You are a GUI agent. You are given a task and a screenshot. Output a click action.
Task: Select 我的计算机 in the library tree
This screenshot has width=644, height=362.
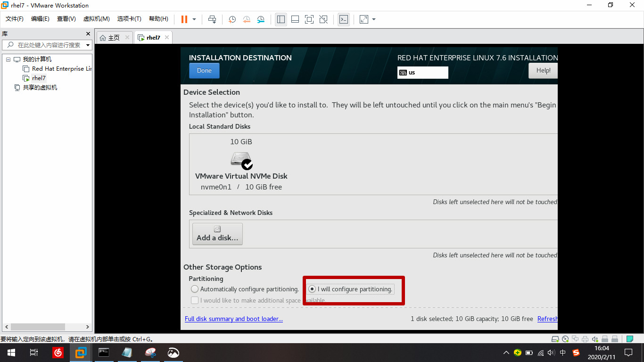(x=37, y=59)
